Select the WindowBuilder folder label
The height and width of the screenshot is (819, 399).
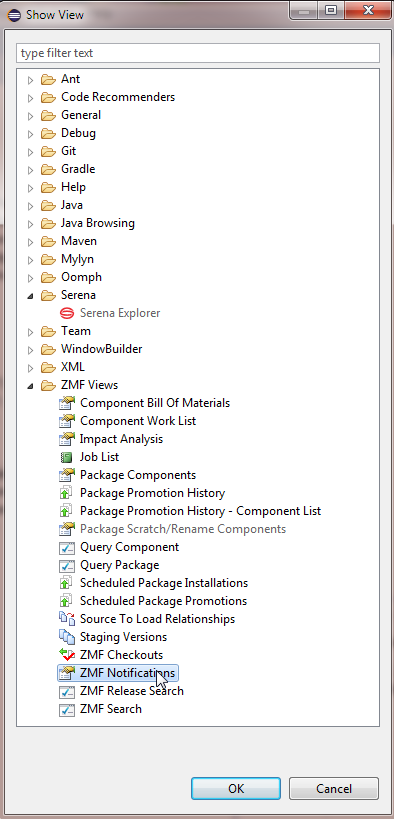(x=101, y=349)
